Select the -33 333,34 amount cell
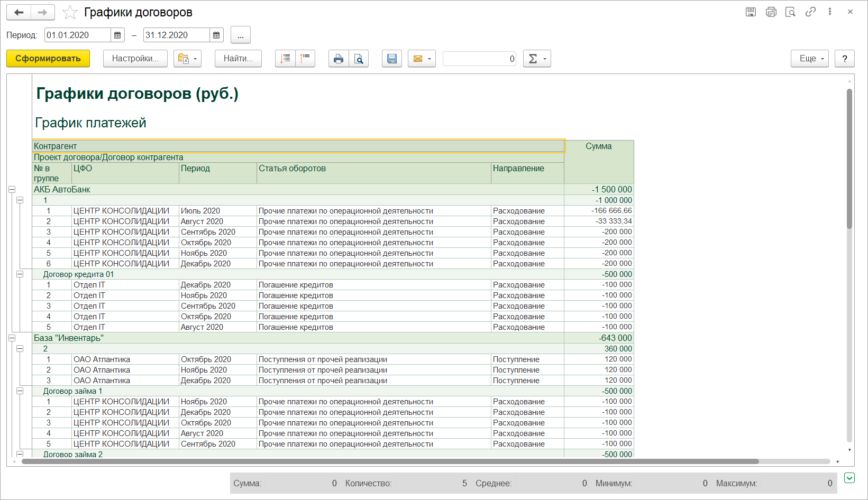868x500 pixels. click(x=599, y=221)
